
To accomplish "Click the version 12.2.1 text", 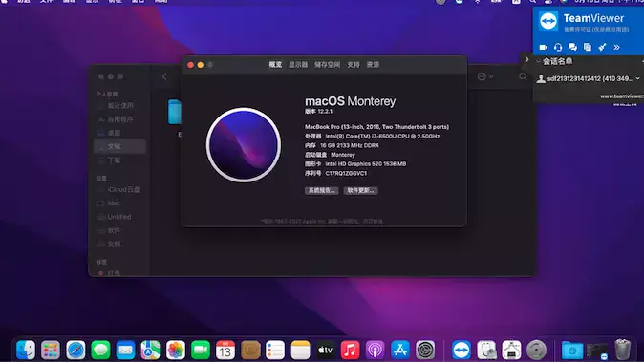I will tap(319, 111).
